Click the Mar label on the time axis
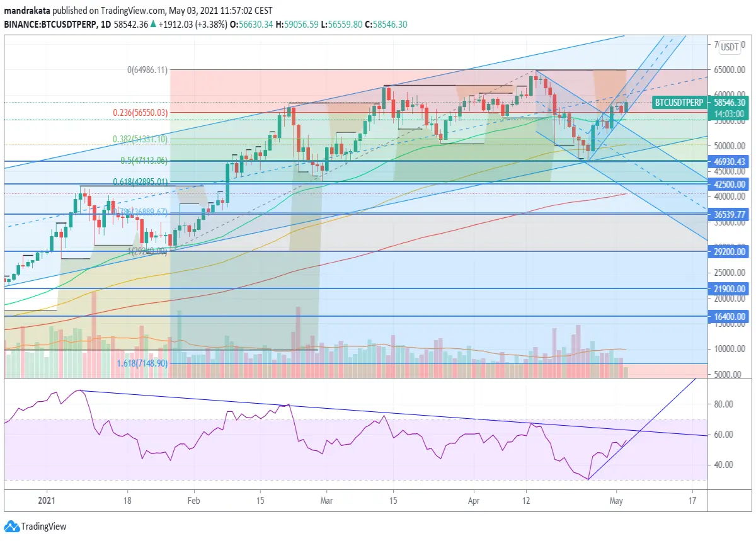This screenshot has height=541, width=756. pos(326,501)
